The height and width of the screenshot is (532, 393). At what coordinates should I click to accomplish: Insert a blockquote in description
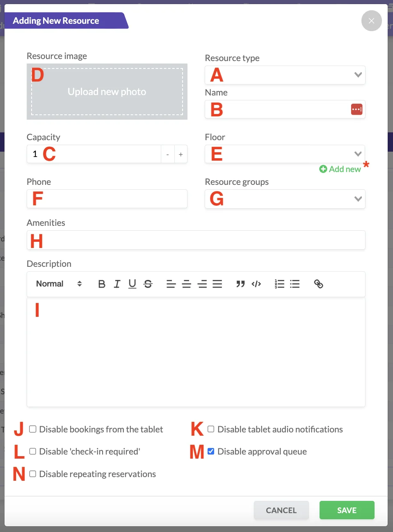(x=240, y=284)
